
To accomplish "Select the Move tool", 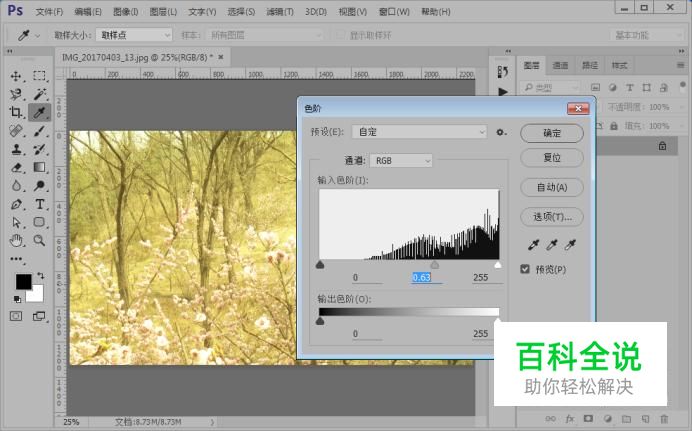I will pos(16,76).
